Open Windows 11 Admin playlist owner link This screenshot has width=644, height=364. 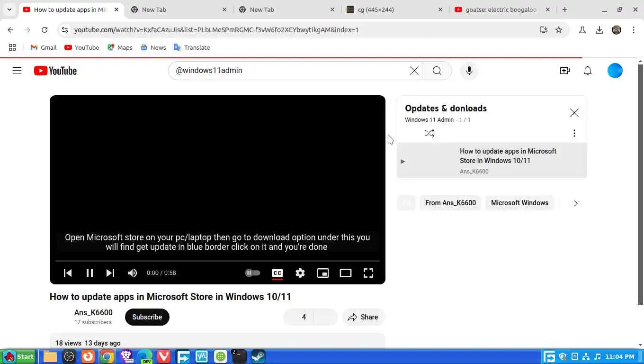[429, 120]
